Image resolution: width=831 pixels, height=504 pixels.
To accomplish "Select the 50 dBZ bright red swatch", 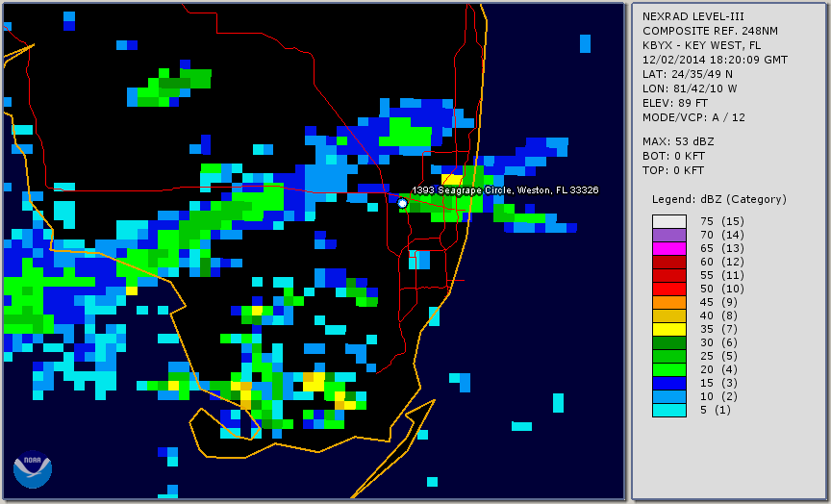I will [x=668, y=289].
